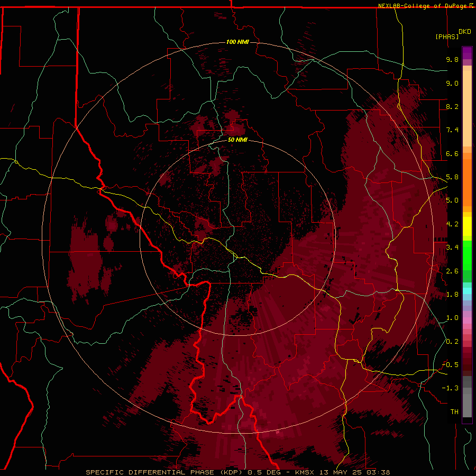This screenshot has width=476, height=476.
Task: Click the DKD [PHAS] legend heading
Action: (453, 34)
